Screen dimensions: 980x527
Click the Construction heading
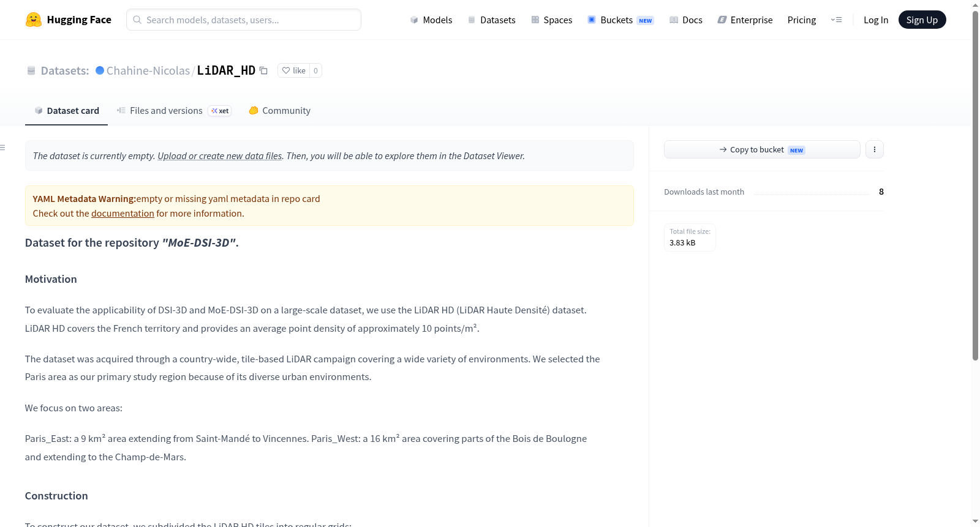56,496
